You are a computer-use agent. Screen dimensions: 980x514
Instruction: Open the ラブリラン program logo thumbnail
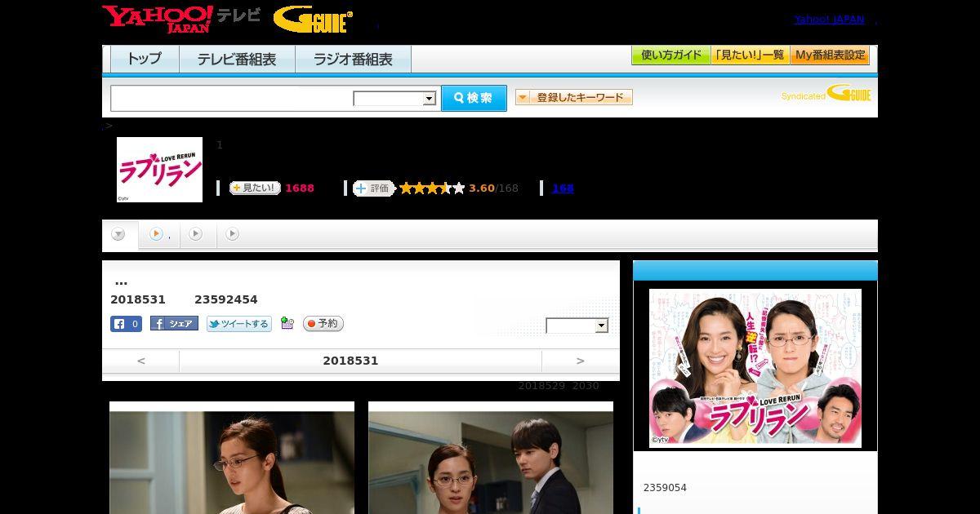159,170
